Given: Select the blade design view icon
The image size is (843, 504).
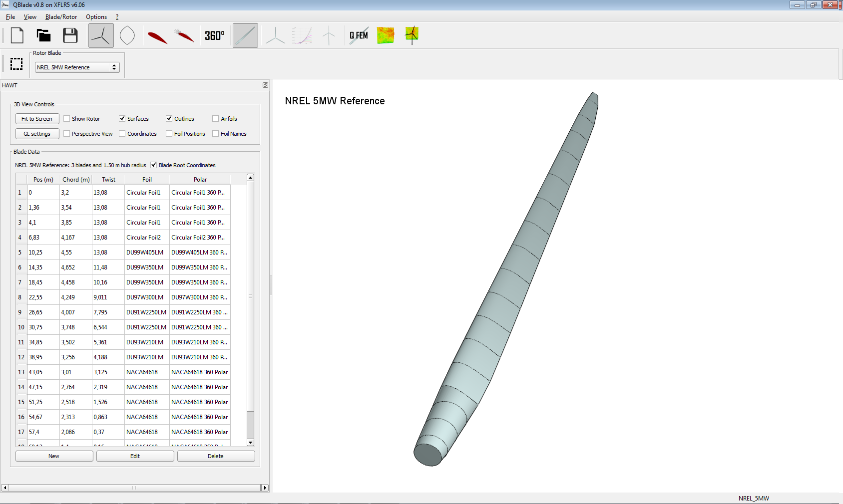Looking at the screenshot, I should pyautogui.click(x=245, y=35).
